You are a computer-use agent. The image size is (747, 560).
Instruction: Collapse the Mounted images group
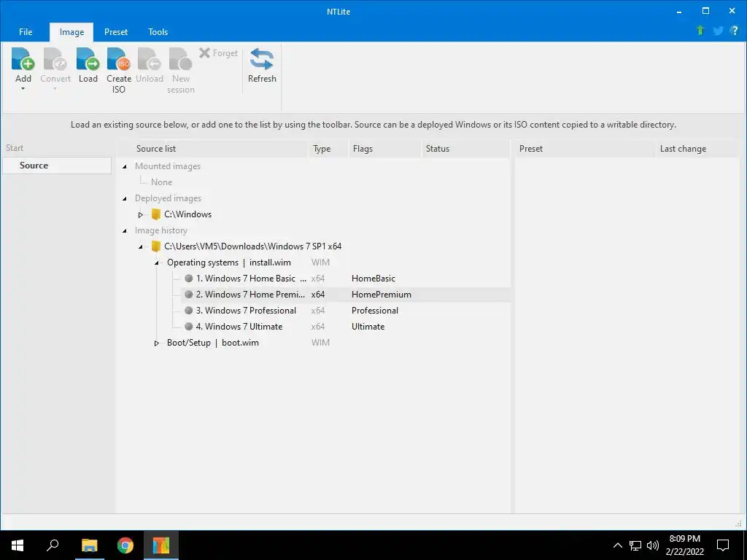tap(125, 167)
